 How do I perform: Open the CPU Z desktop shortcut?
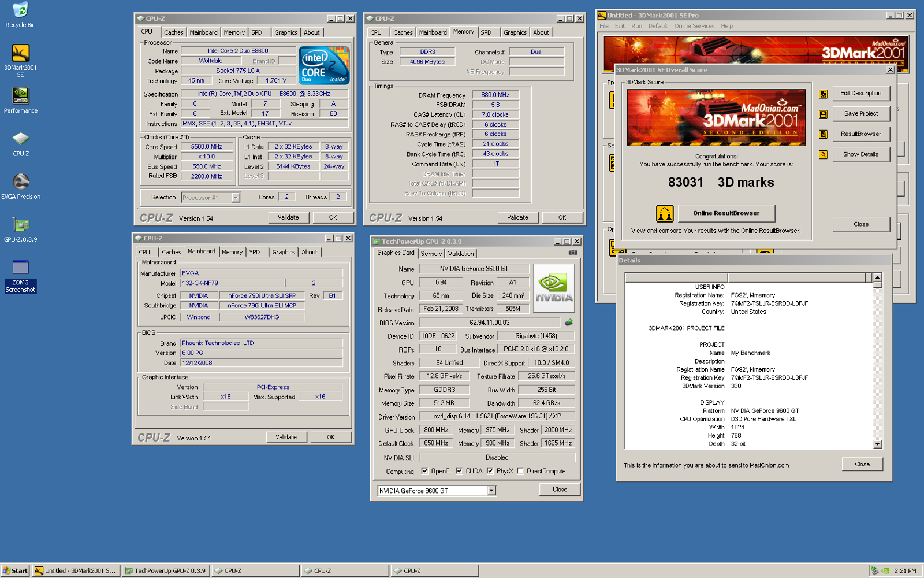20,144
